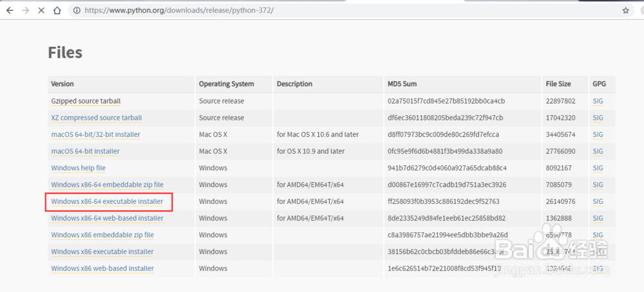Open SIG for Gzipped source tarball
This screenshot has width=644, height=292.
[598, 101]
